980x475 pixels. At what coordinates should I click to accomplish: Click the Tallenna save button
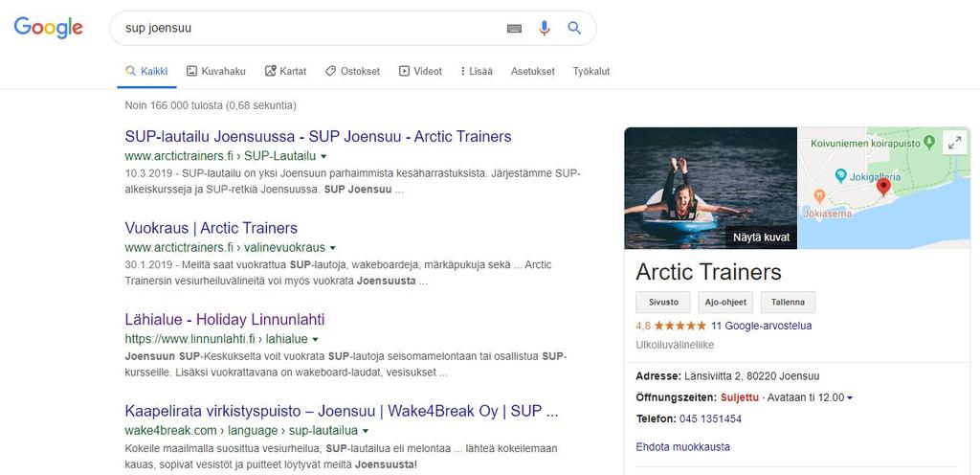coord(788,302)
